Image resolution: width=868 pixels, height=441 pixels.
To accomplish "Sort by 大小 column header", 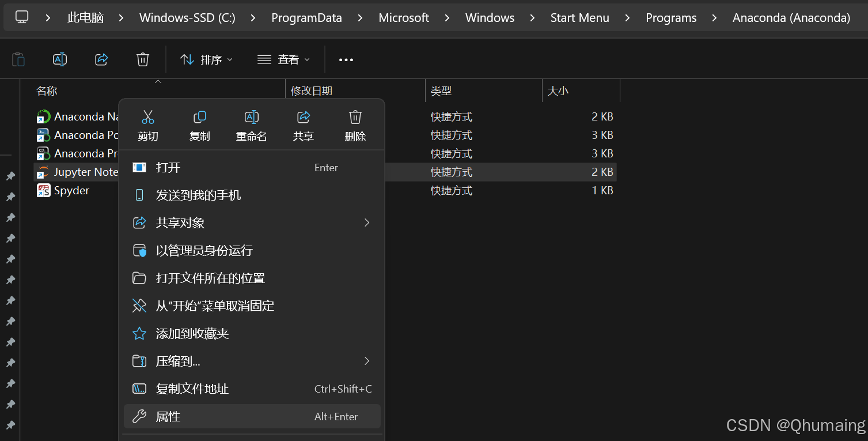I will point(558,91).
